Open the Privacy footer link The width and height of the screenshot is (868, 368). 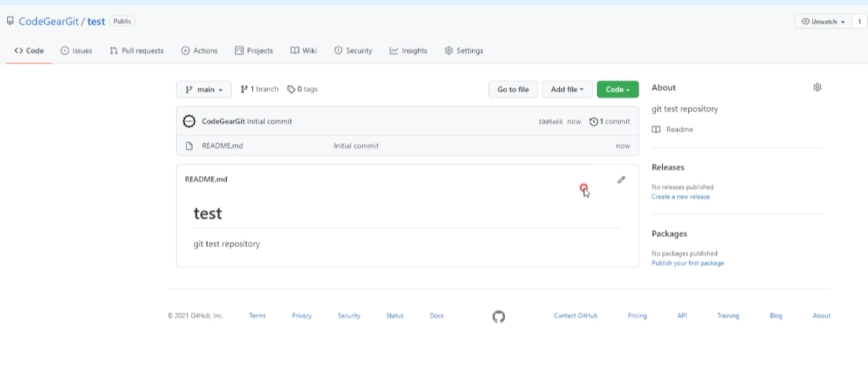(302, 316)
